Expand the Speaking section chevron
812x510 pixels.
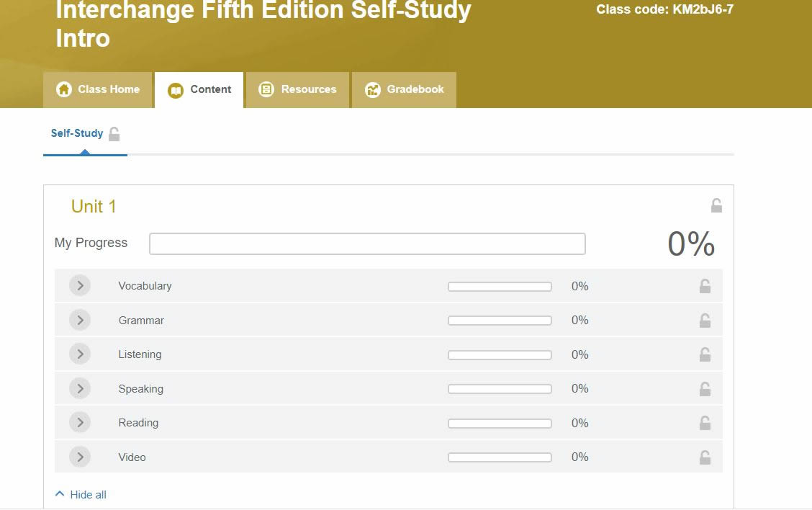tap(80, 388)
